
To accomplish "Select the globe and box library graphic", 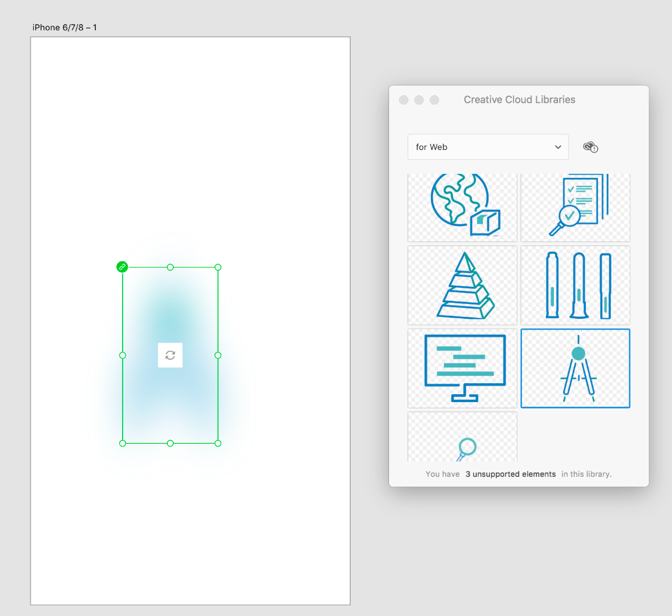I will click(463, 208).
